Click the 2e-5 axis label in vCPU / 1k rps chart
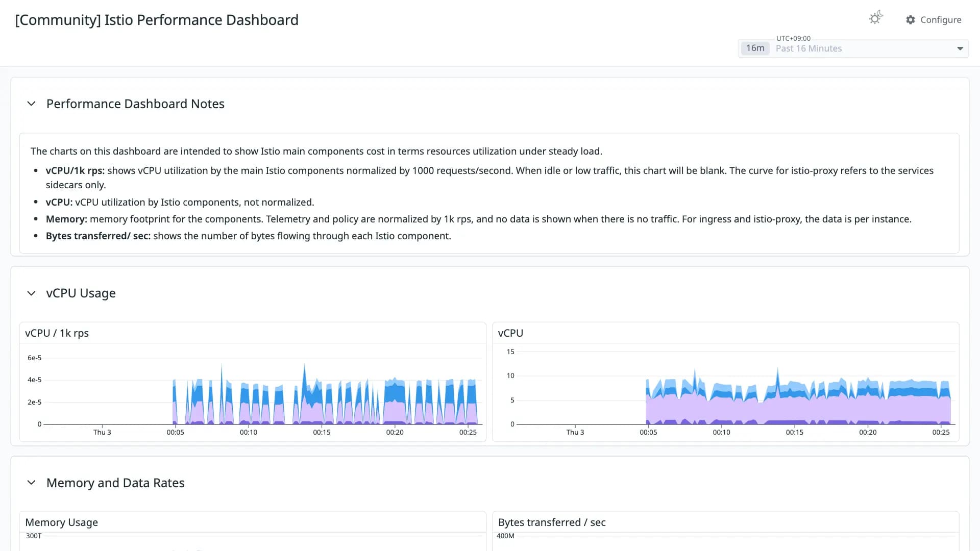 point(34,403)
